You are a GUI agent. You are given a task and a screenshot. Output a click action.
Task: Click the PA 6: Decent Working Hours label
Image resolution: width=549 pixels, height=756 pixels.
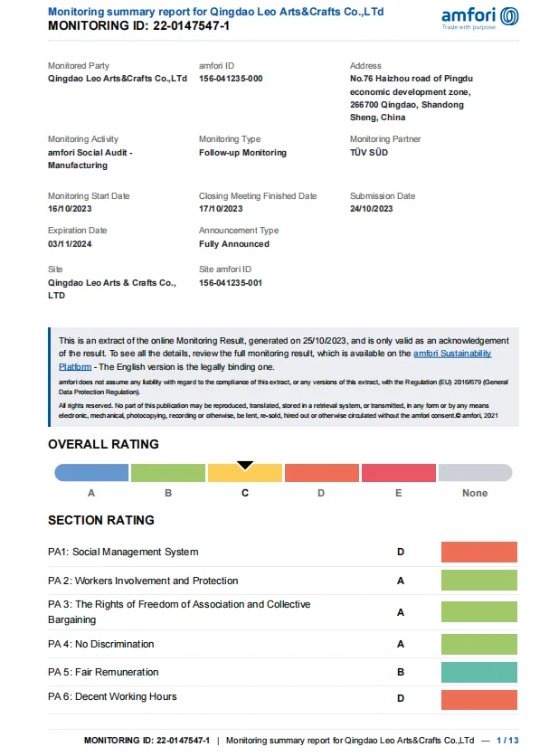click(112, 696)
